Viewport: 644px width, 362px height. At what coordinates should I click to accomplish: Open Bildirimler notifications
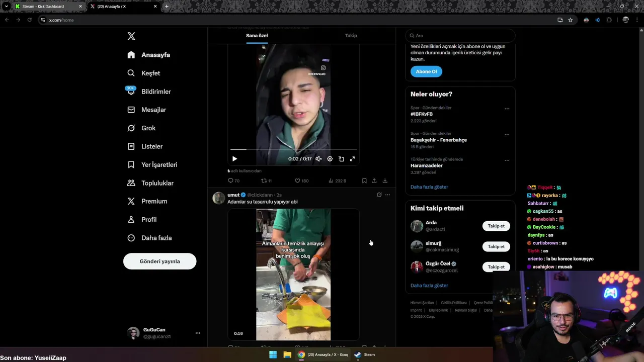[x=149, y=92]
